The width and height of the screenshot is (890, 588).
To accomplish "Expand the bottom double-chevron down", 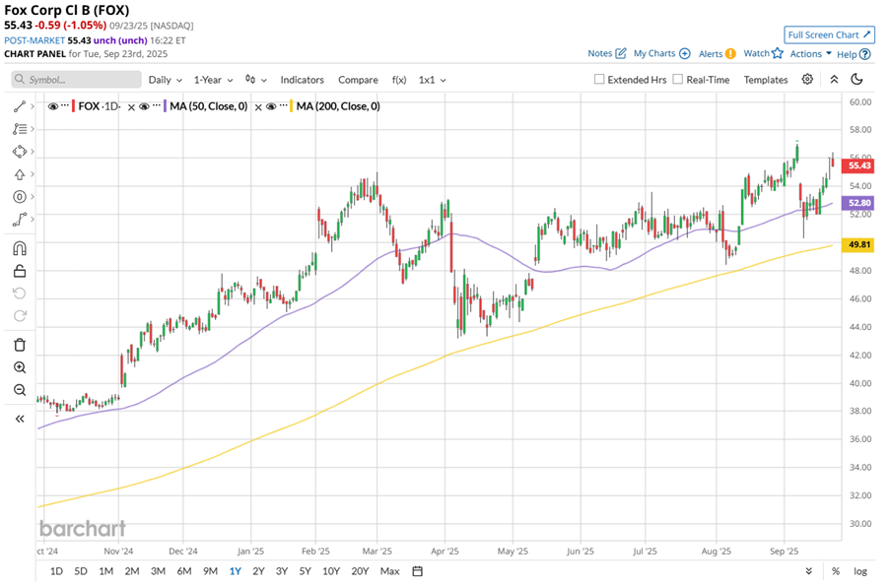I will coord(809,571).
